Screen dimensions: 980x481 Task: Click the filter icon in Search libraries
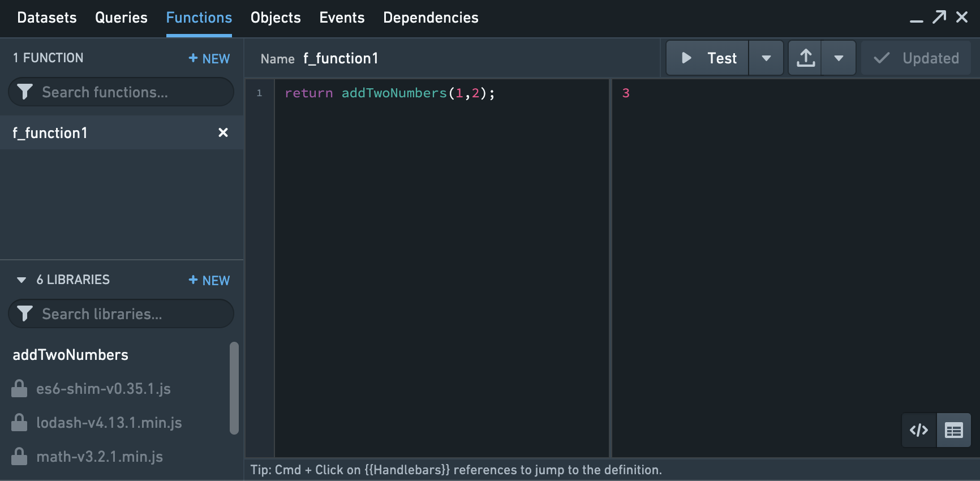pyautogui.click(x=25, y=313)
